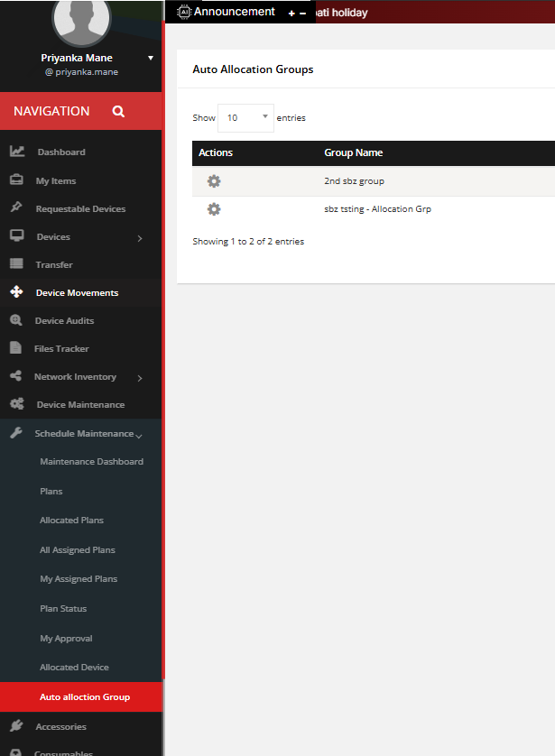Expand the Devices submenu
This screenshot has width=555, height=756.
(139, 238)
